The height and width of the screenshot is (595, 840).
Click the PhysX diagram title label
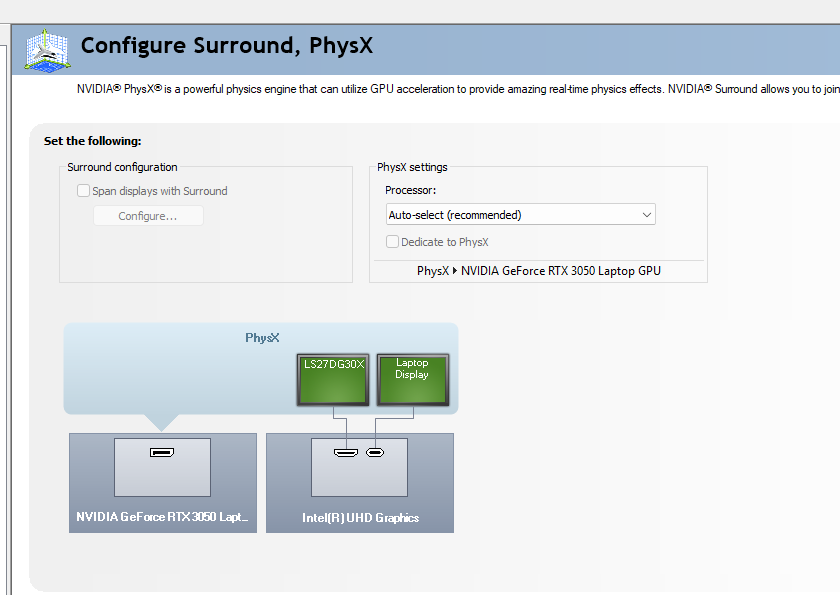pos(262,338)
